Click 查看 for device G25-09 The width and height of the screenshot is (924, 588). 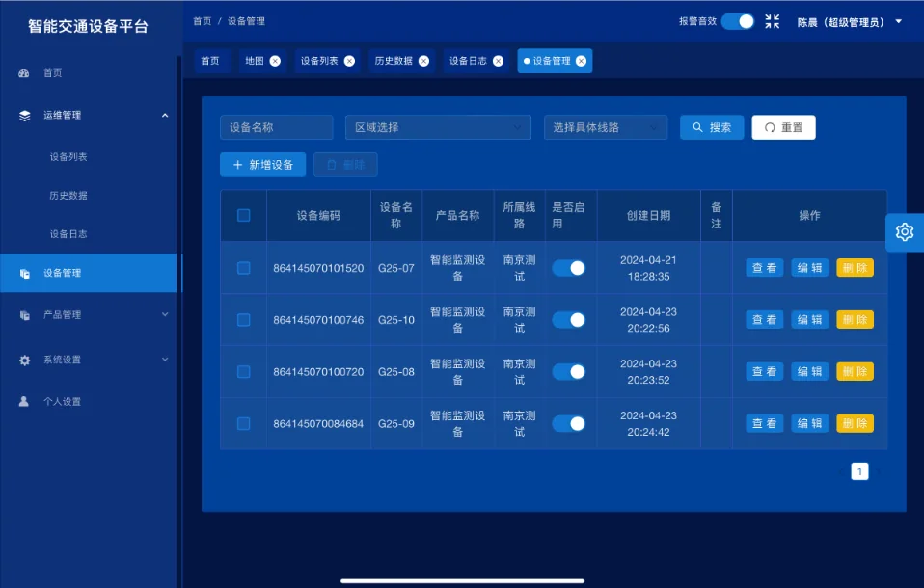tap(764, 423)
